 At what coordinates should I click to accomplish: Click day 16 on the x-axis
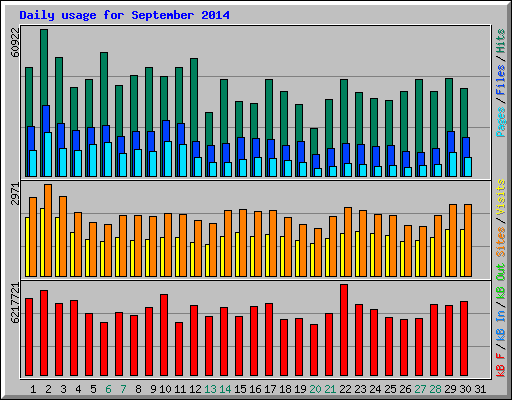tap(255, 389)
